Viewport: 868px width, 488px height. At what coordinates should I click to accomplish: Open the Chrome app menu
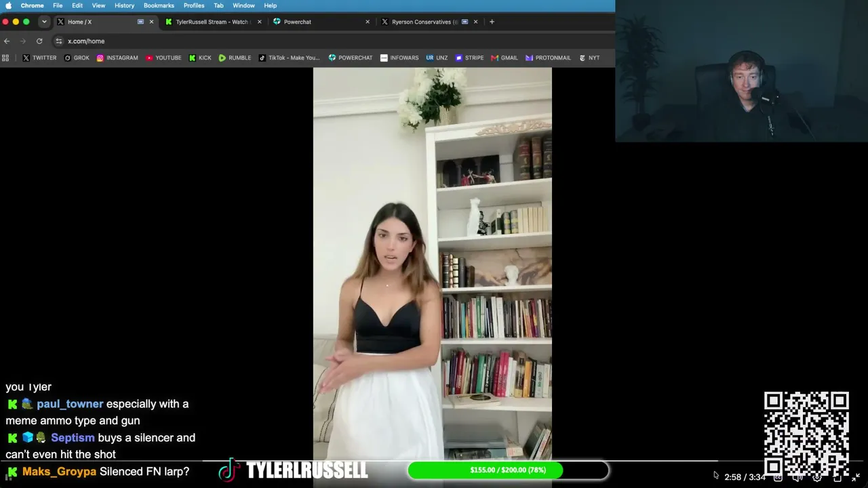coord(33,5)
